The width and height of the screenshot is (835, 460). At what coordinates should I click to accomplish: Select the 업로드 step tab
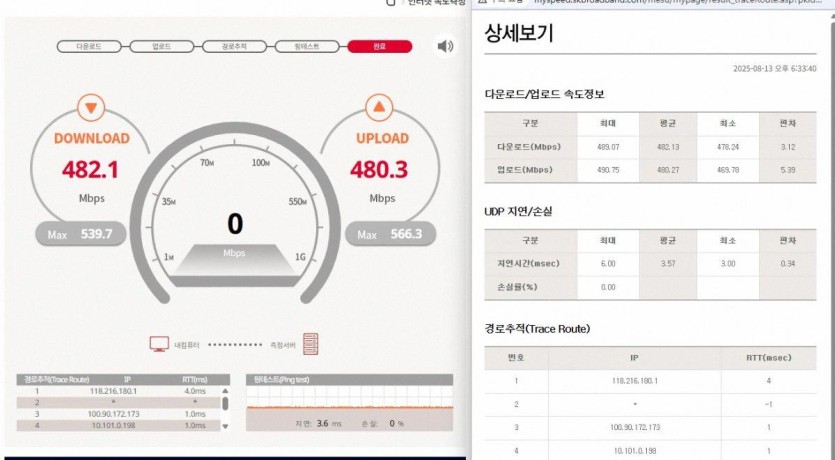tap(161, 46)
